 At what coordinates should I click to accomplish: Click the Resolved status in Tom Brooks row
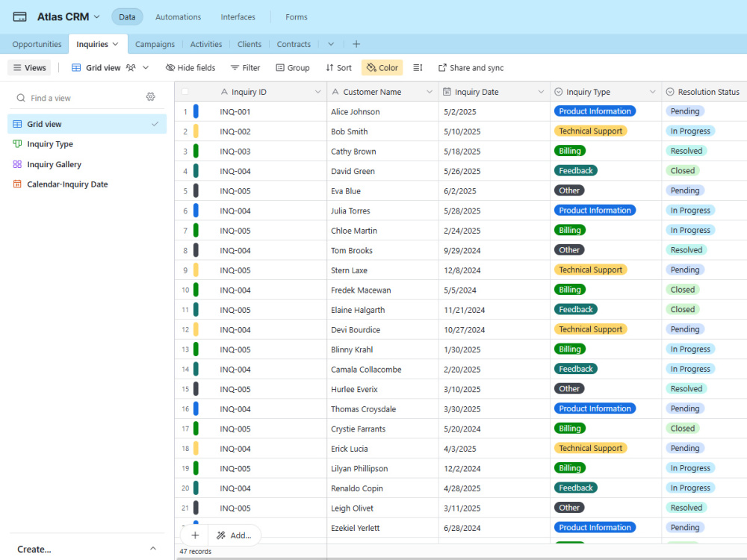pos(686,249)
